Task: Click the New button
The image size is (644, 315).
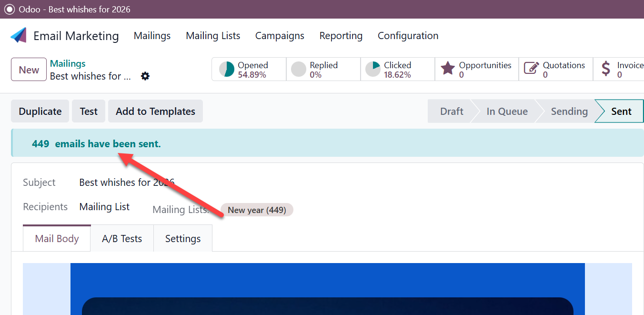Action: [x=29, y=70]
